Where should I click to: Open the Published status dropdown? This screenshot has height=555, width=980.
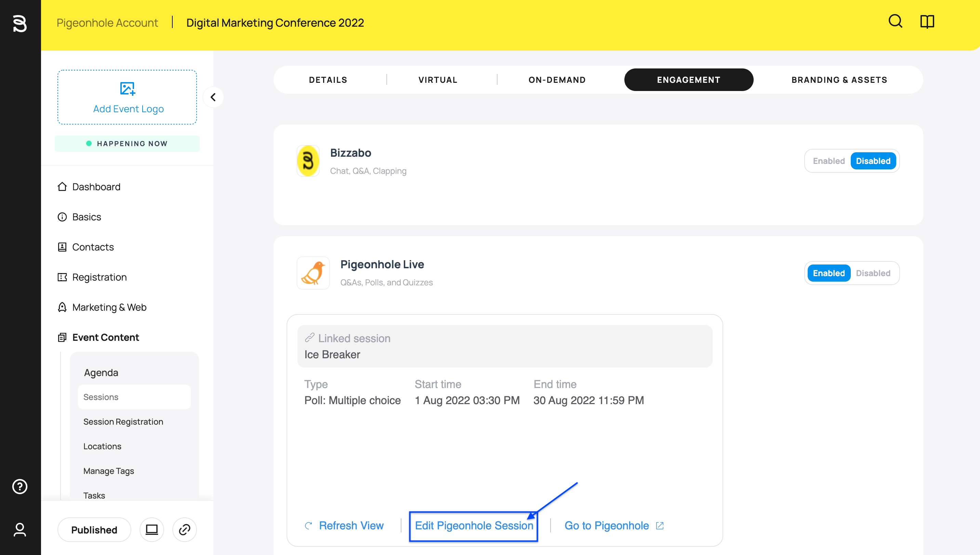click(94, 529)
